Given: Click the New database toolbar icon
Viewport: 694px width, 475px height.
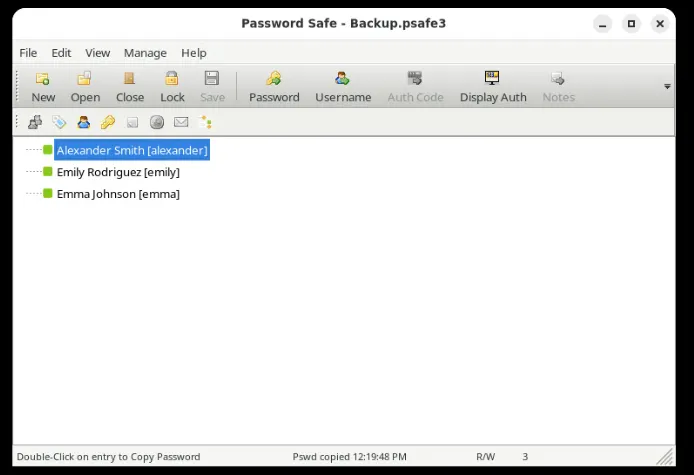Looking at the screenshot, I should tap(42, 79).
